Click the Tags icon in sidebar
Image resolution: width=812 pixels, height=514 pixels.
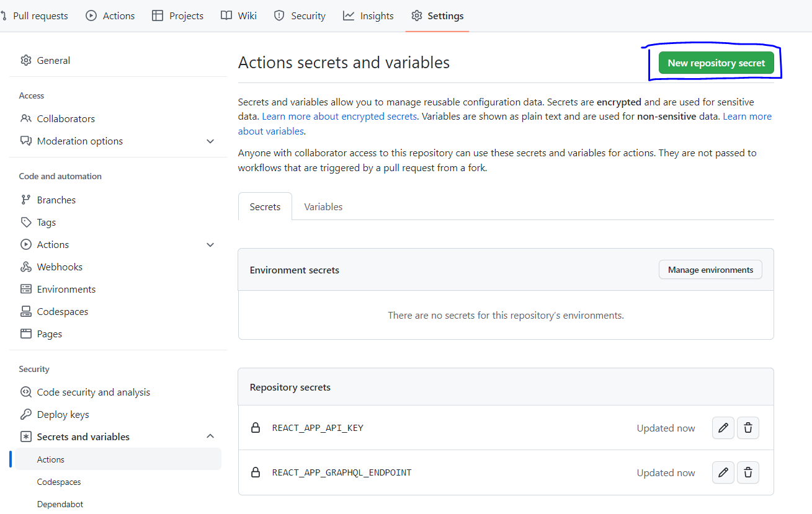(x=26, y=222)
